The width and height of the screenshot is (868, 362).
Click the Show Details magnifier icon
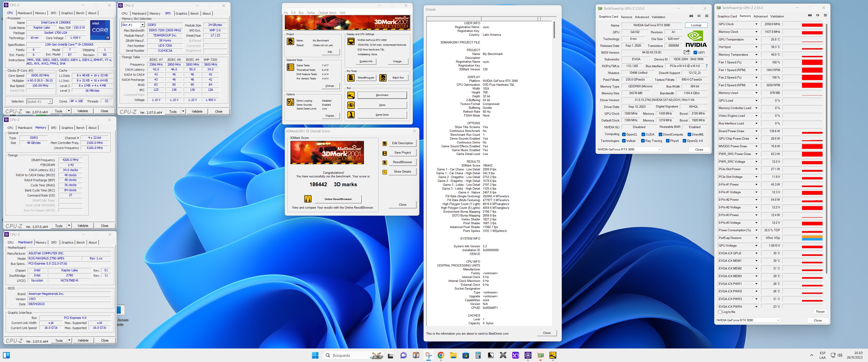[384, 172]
